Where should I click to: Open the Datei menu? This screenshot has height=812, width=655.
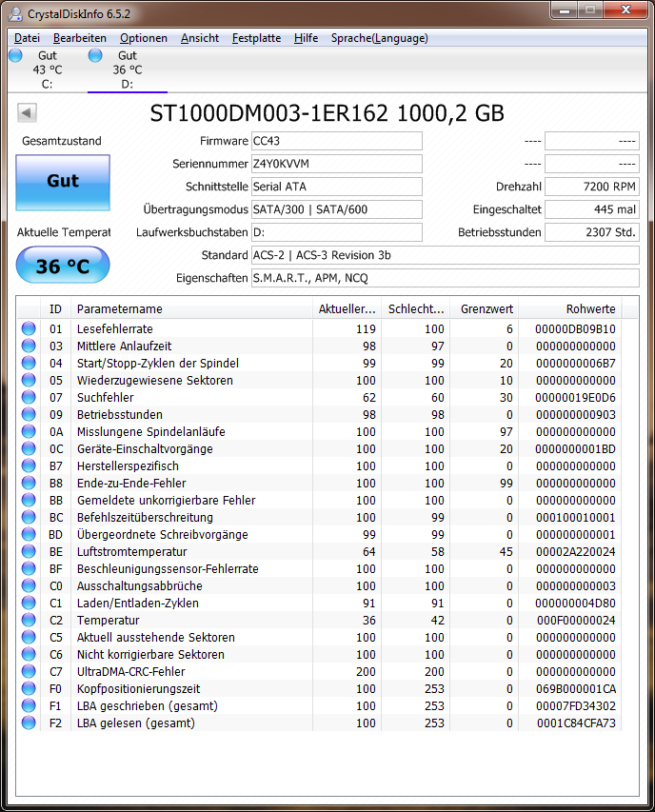(x=27, y=38)
